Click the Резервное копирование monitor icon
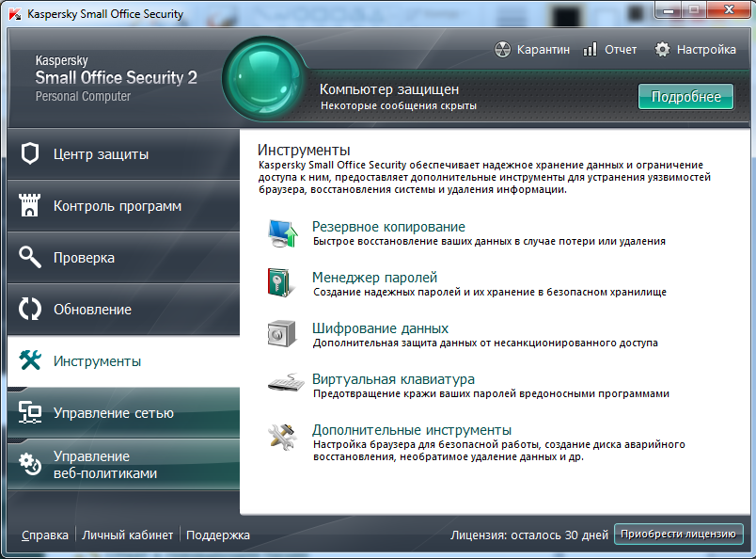Viewport: 756px width, 559px height. coord(282,233)
